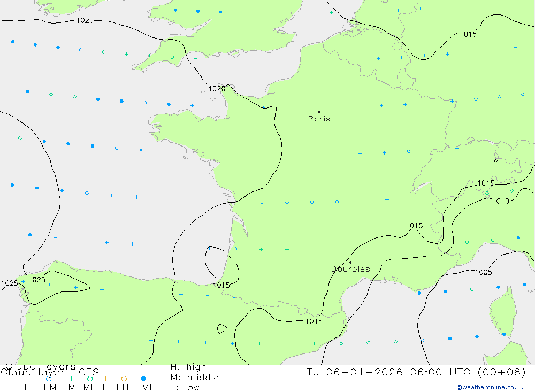The width and height of the screenshot is (535, 392).
Task: Click the black dot marking Dourbies
Action: pyautogui.click(x=350, y=262)
